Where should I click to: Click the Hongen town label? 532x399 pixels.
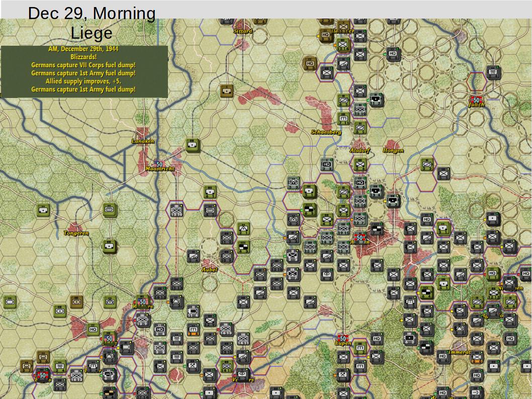tap(393, 151)
